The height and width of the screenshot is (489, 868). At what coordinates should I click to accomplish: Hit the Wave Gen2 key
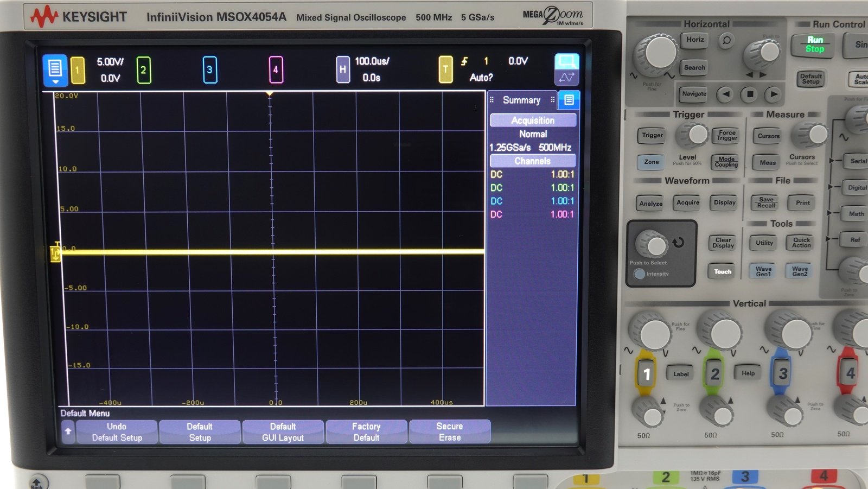(800, 272)
